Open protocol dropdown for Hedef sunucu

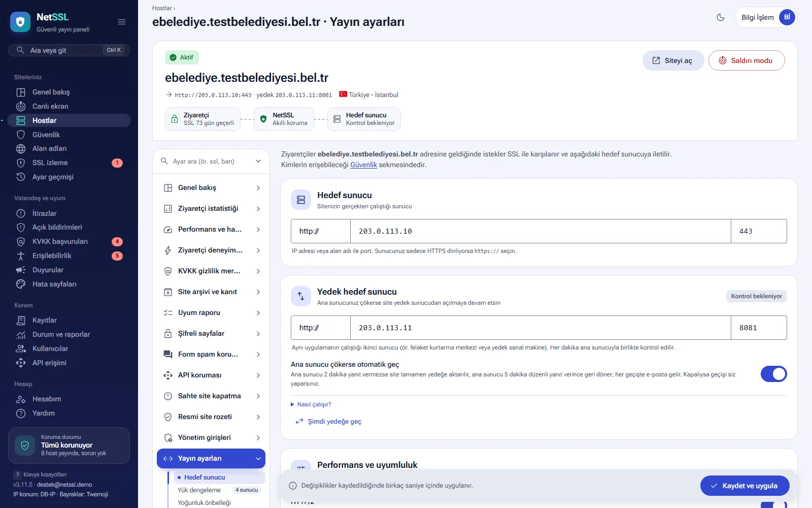tap(321, 231)
